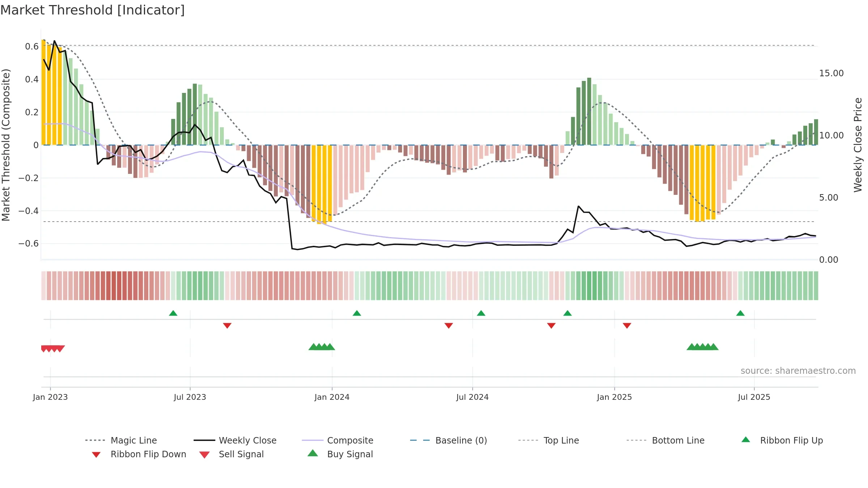Click the Ribbon Flip Down triangle in October 2024
The height and width of the screenshot is (488, 868).
551,326
